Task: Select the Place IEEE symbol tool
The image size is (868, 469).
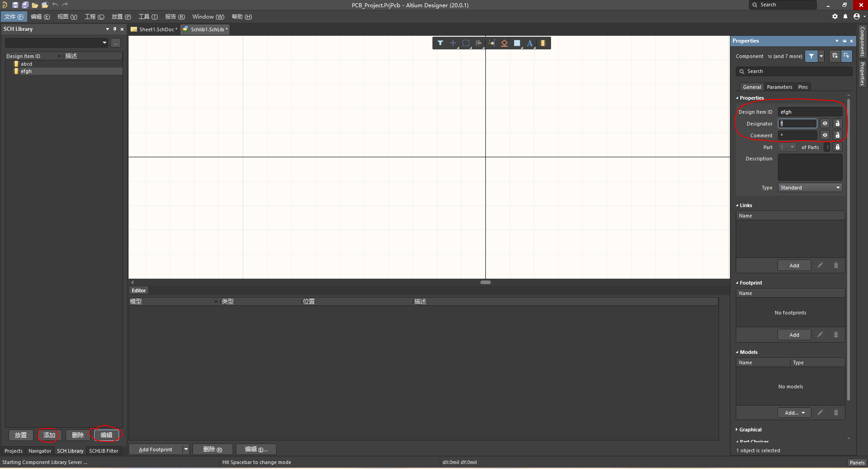Action: click(504, 43)
